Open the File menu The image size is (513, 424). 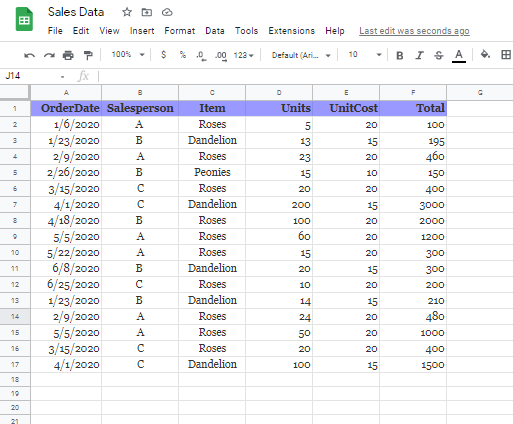click(55, 31)
